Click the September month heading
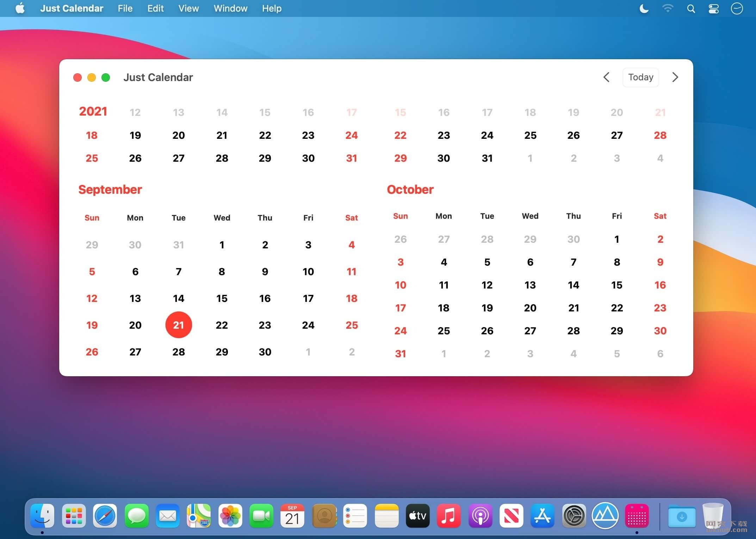 (110, 190)
